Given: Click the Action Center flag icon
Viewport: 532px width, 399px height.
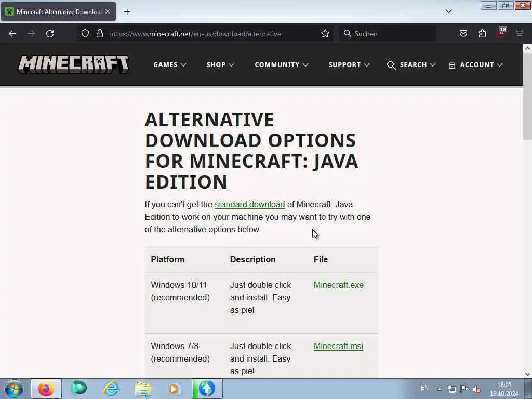Looking at the screenshot, I should 464,389.
